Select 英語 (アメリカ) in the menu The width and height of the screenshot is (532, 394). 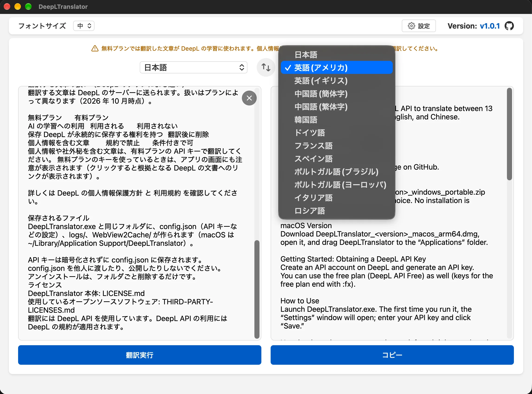336,68
